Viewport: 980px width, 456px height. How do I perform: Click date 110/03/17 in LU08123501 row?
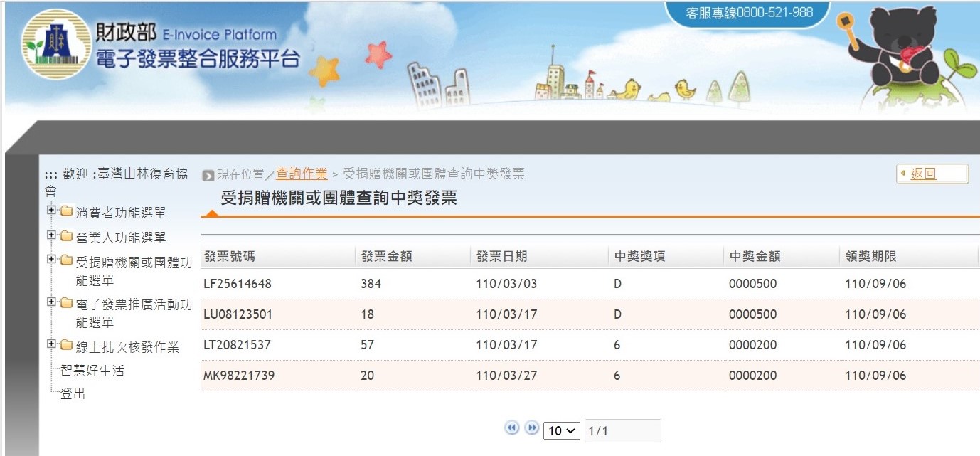pos(506,314)
